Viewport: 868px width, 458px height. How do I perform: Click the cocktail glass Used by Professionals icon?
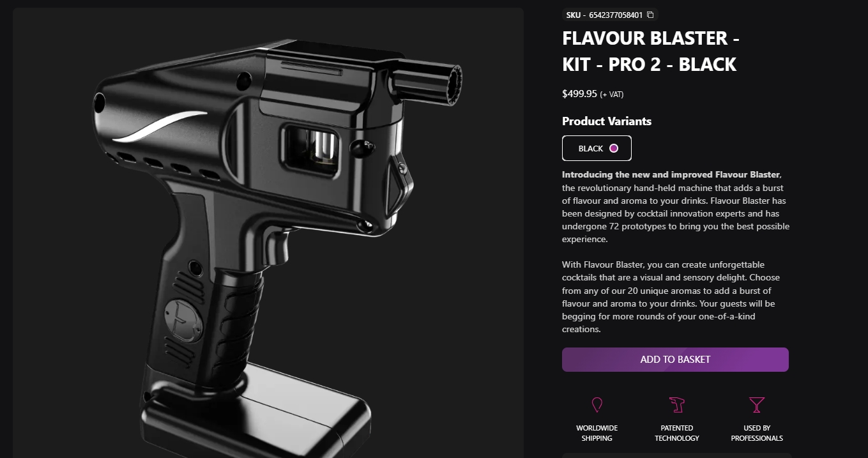tap(757, 405)
